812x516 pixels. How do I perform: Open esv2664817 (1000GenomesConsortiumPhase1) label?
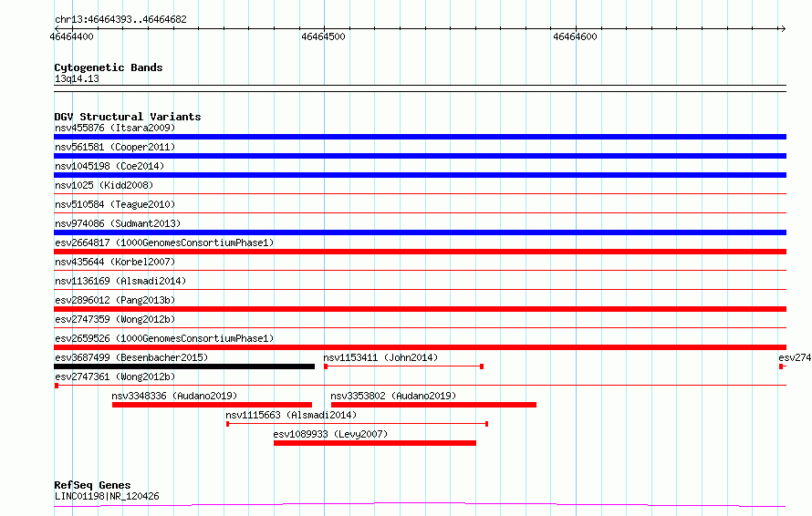(x=164, y=243)
